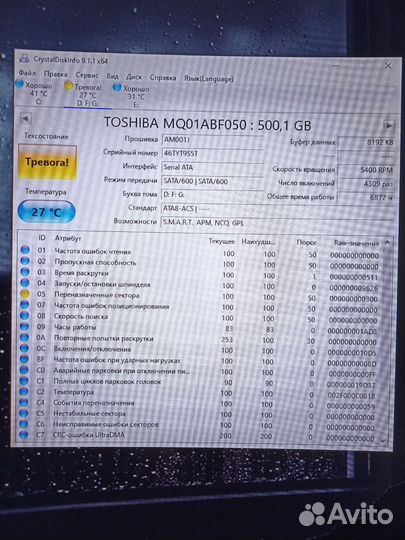Select row Пропускная способность

pyautogui.click(x=201, y=263)
